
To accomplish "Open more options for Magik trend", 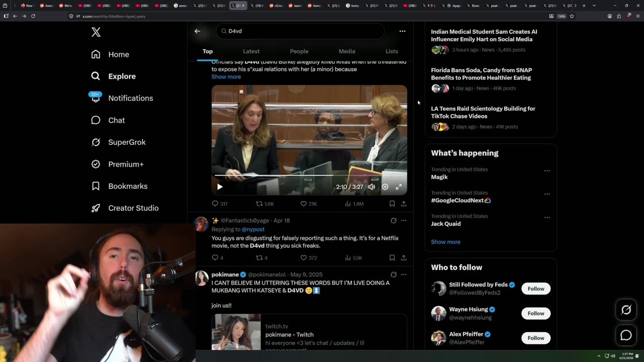I will (x=547, y=170).
